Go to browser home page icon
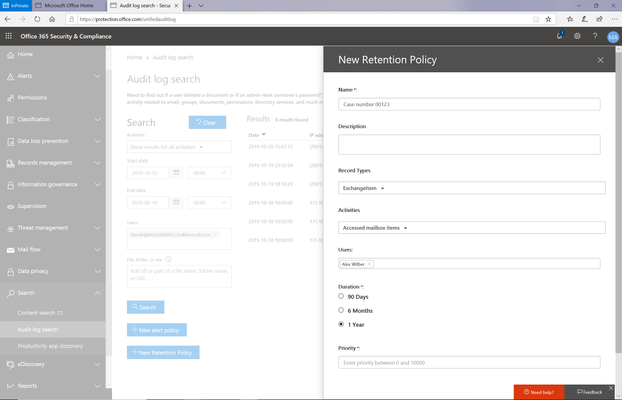Image resolution: width=622 pixels, height=400 pixels. click(52, 19)
